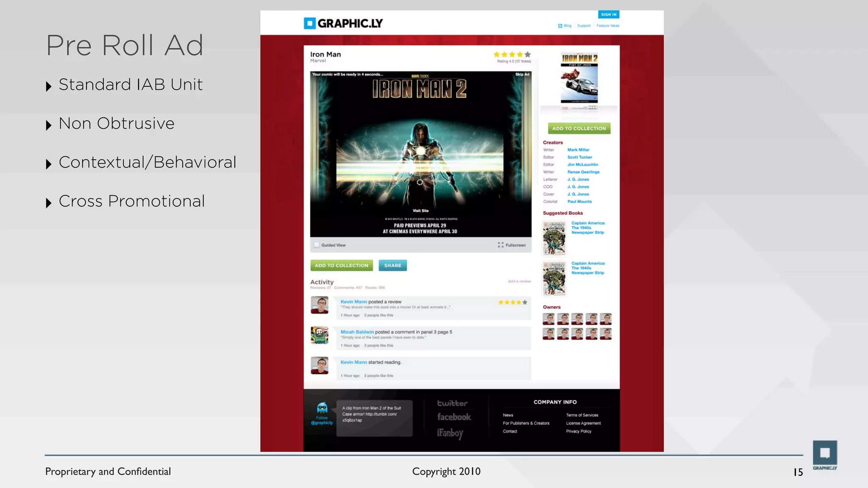This screenshot has height=488, width=868.
Task: Click the Twitter bird follow icon
Action: [x=322, y=408]
